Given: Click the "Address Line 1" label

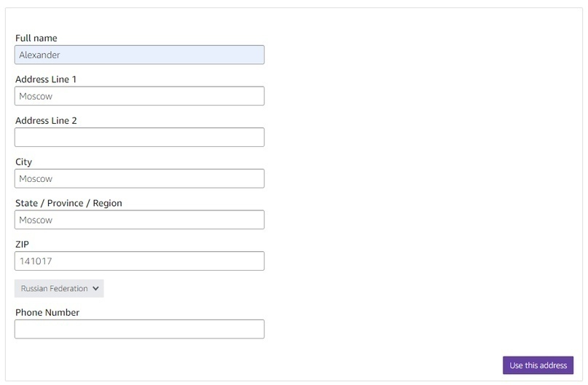Looking at the screenshot, I should (46, 79).
